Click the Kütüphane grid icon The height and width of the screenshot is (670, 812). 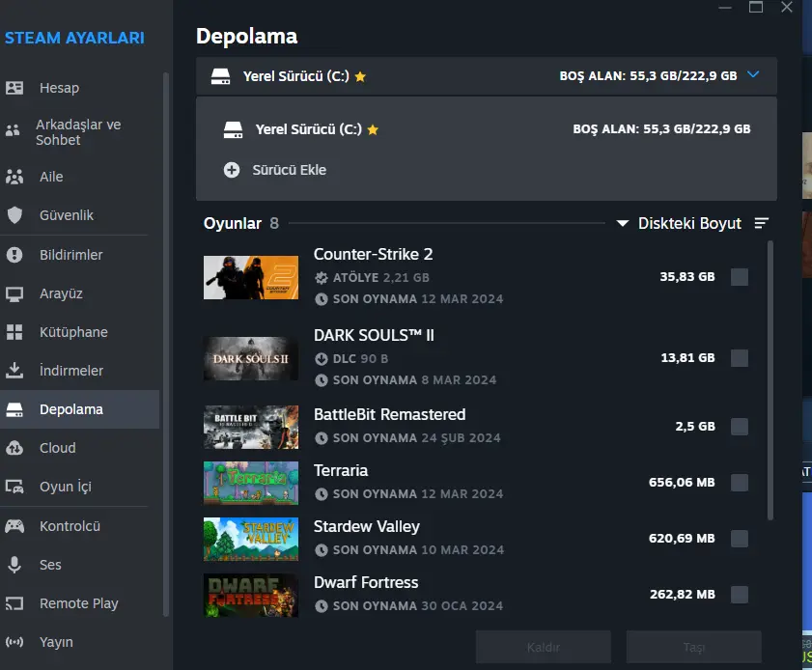14,332
